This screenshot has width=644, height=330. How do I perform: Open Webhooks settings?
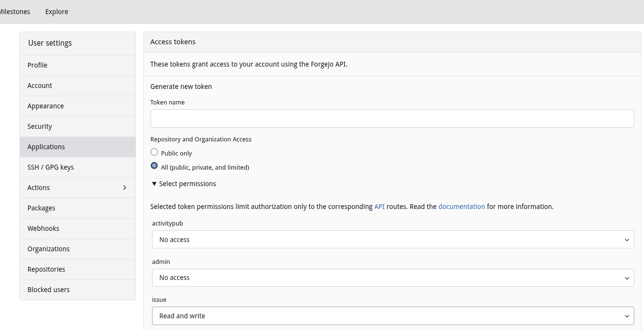43,228
